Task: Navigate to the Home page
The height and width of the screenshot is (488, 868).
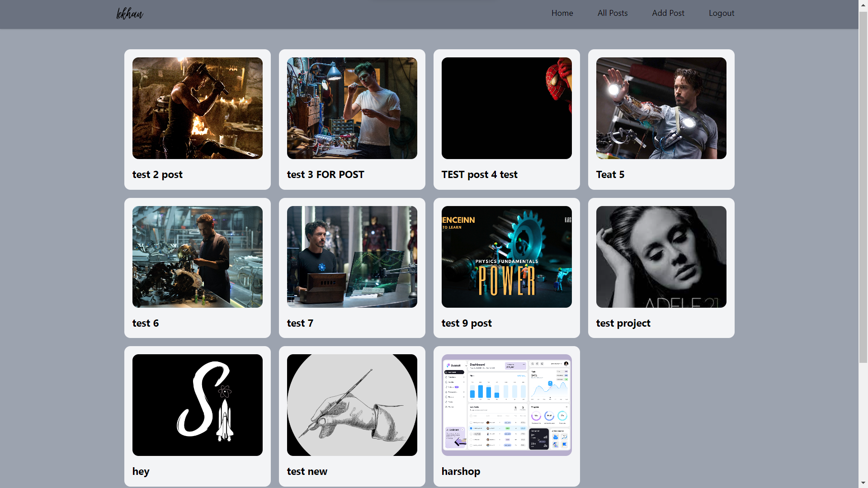Action: coord(561,13)
